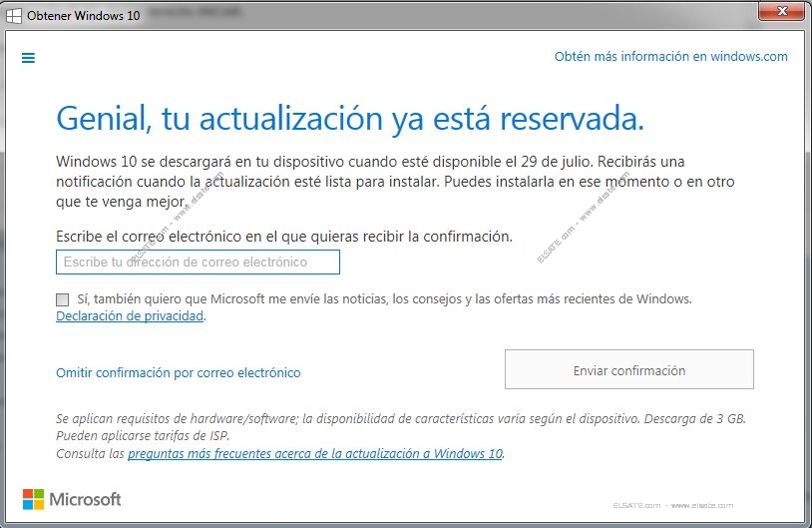
Task: Click the Windows logo in title bar
Action: click(x=13, y=16)
